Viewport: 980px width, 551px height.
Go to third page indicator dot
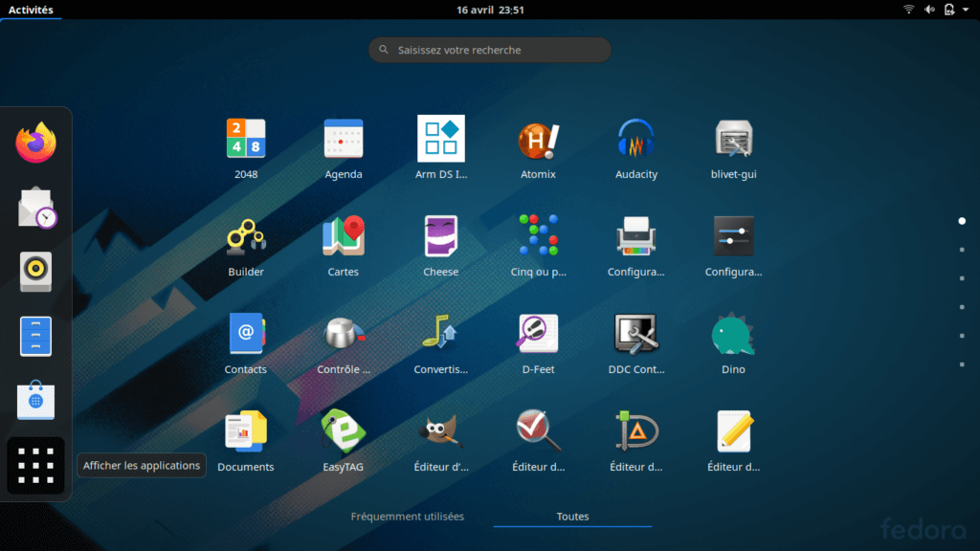pos(962,278)
